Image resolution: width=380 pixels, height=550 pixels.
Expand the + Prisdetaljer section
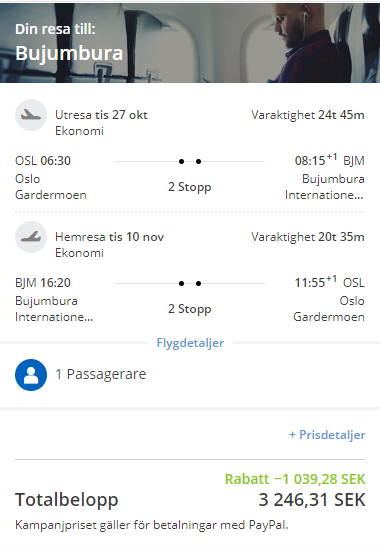pyautogui.click(x=327, y=435)
